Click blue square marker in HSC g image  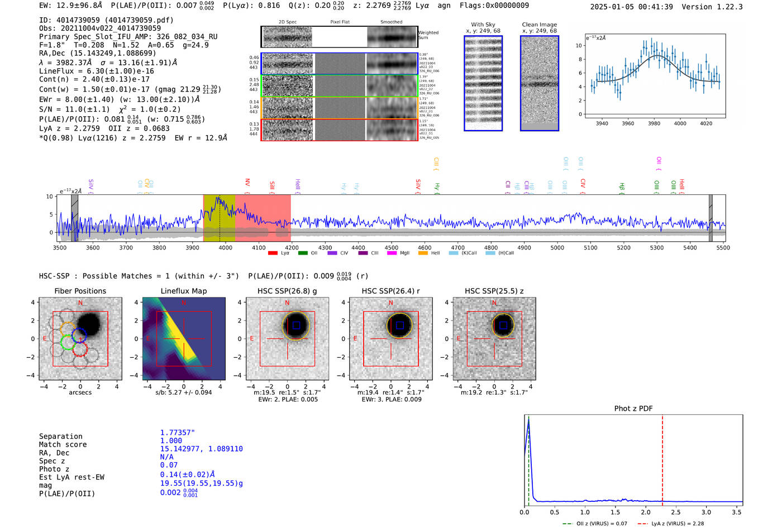[x=297, y=325]
